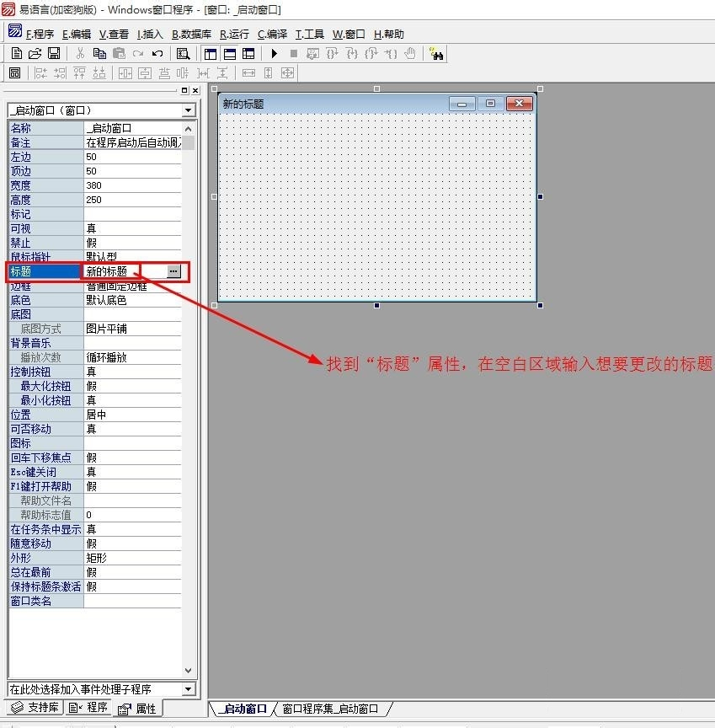This screenshot has width=715, height=728.
Task: Click the align left edges icon
Action: point(40,73)
